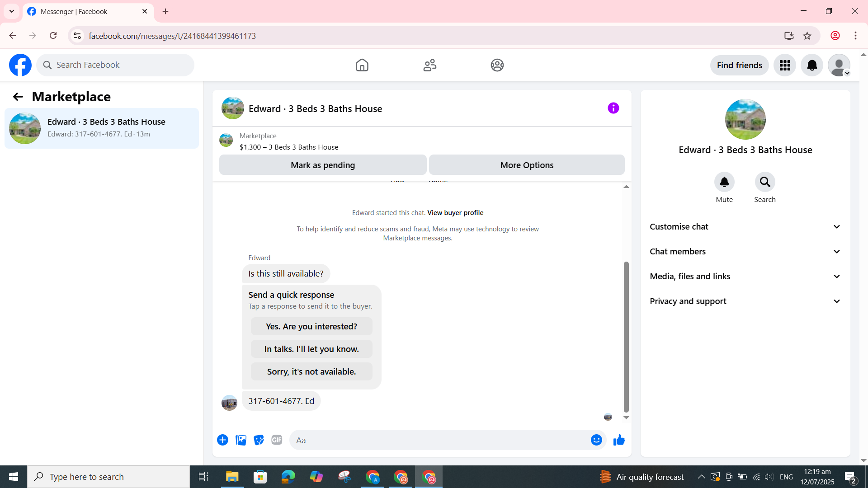Click the browser address bar URL
The image size is (868, 488).
click(172, 36)
